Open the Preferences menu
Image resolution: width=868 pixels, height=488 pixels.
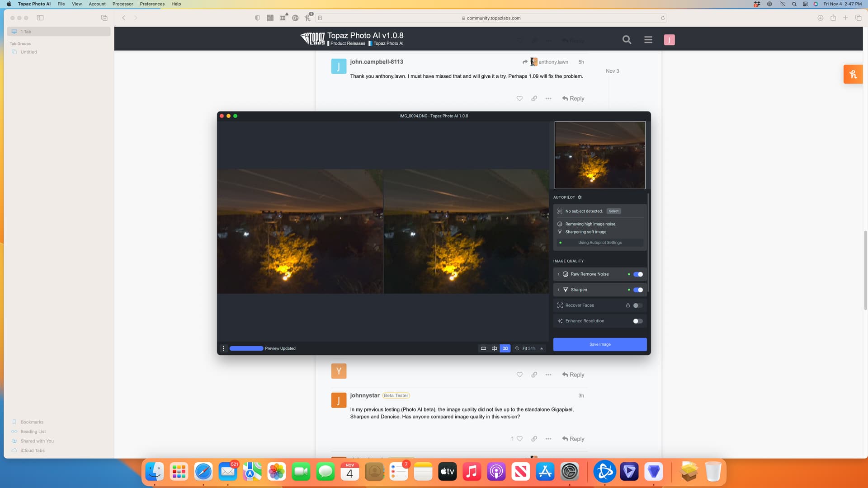152,4
